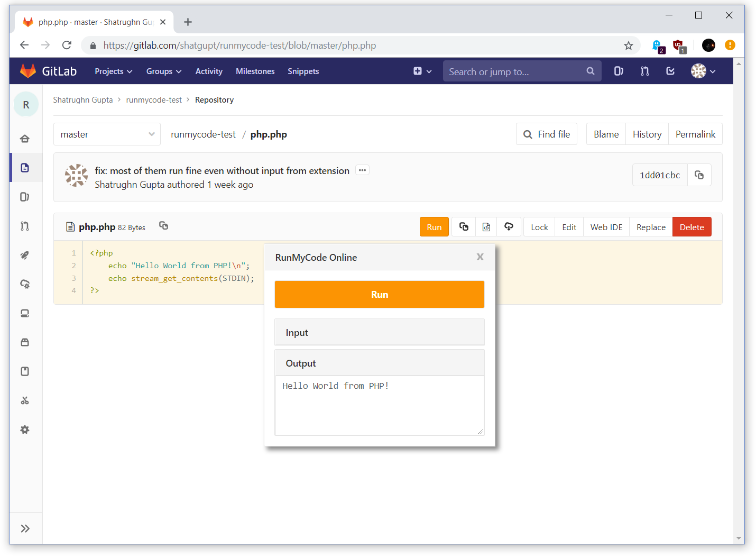Image resolution: width=756 pixels, height=556 pixels.
Task: Go to Milestones page
Action: pyautogui.click(x=255, y=71)
